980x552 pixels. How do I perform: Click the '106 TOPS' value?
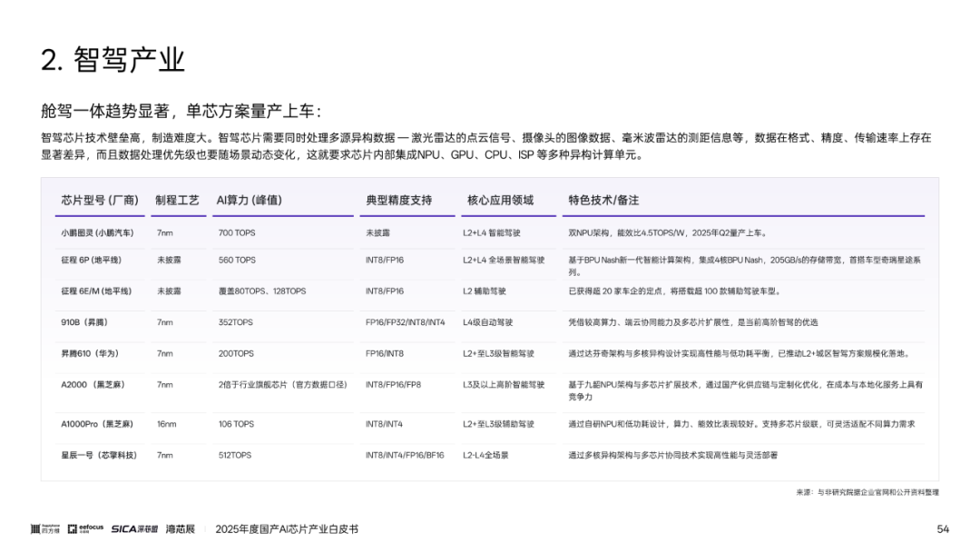[236, 424]
